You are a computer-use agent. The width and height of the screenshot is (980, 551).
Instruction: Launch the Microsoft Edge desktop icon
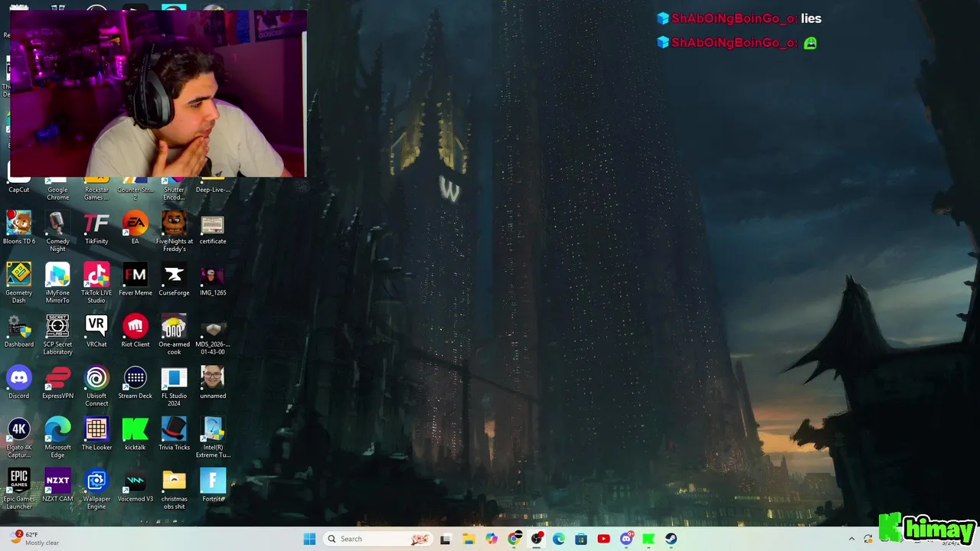[57, 429]
